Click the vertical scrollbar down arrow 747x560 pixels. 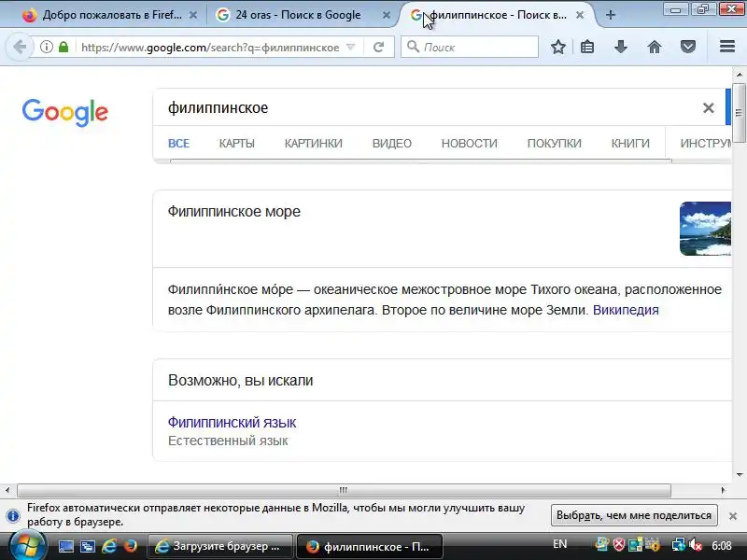tap(739, 474)
